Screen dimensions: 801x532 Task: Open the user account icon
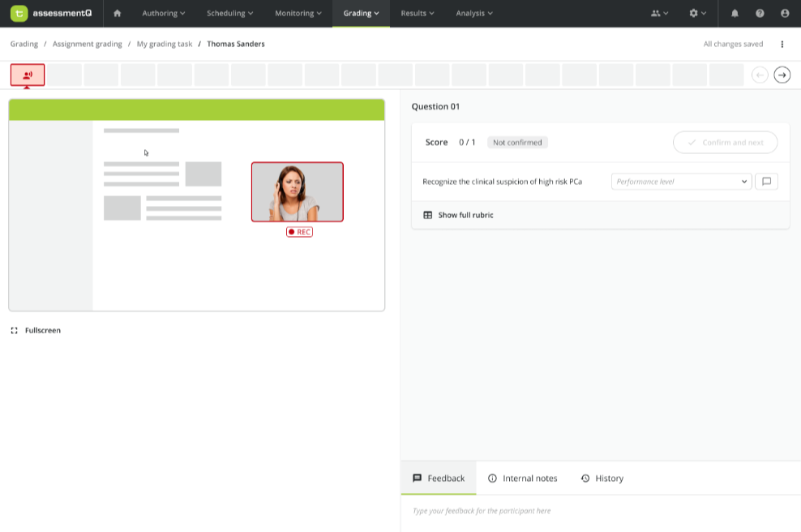[785, 13]
